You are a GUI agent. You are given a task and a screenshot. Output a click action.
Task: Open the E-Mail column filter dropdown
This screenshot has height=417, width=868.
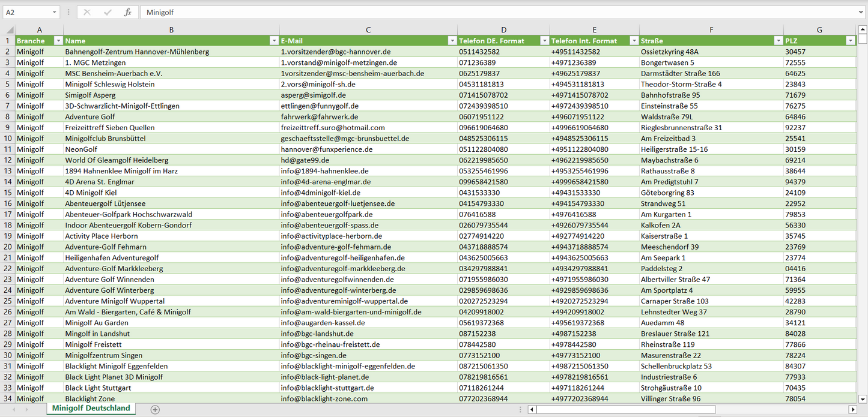(452, 41)
